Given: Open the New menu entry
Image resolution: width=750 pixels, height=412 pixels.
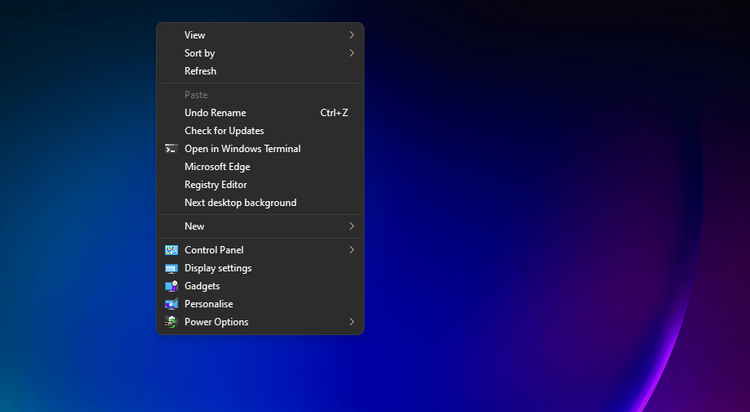Looking at the screenshot, I should (260, 226).
